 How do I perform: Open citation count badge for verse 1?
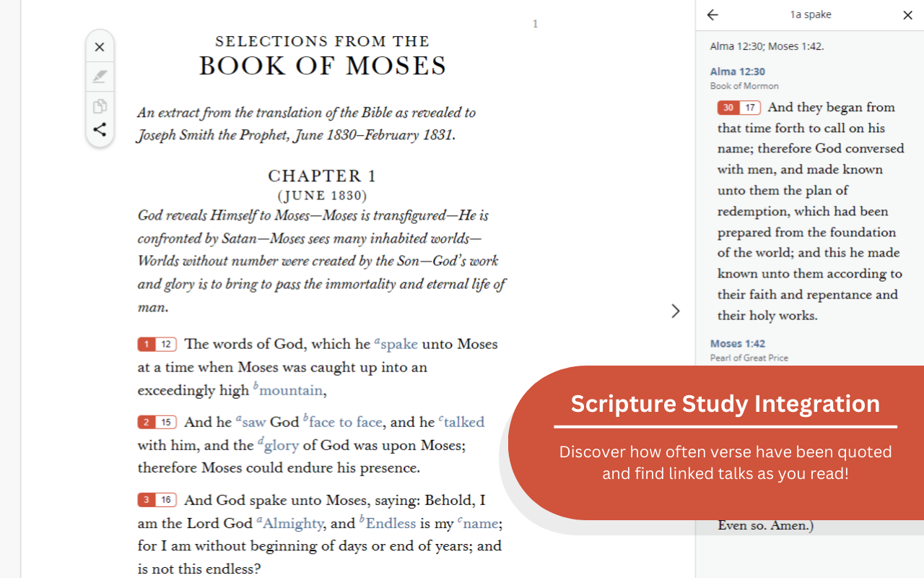(x=157, y=345)
